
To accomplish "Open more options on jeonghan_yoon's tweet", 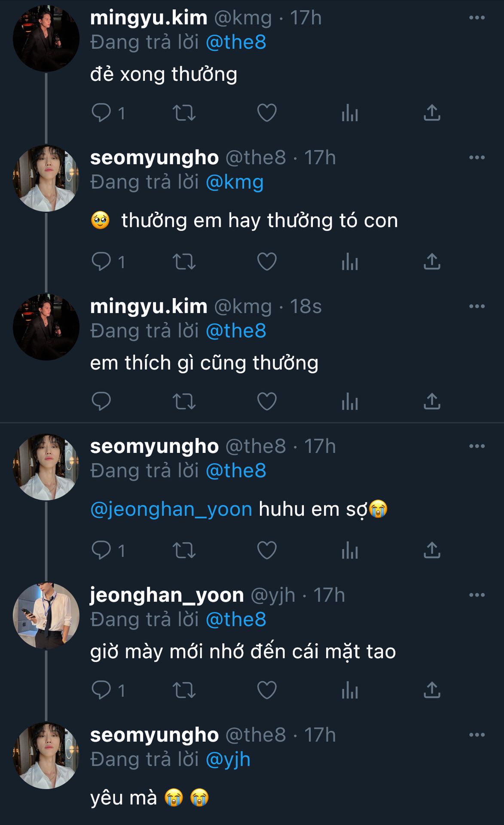I will (477, 595).
